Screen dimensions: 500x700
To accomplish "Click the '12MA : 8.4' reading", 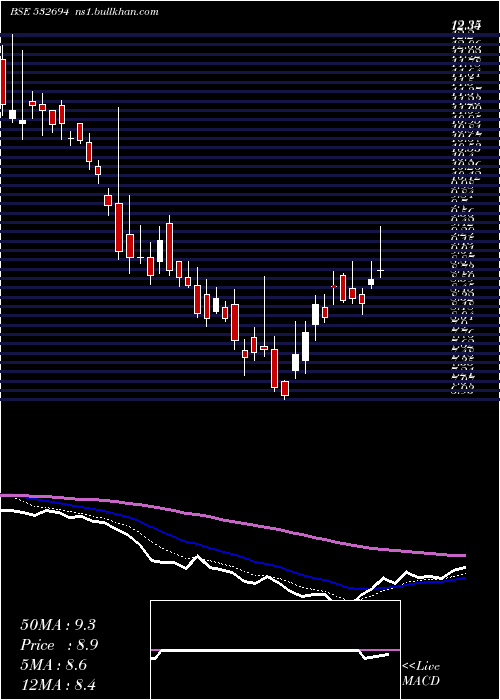I will [58, 685].
